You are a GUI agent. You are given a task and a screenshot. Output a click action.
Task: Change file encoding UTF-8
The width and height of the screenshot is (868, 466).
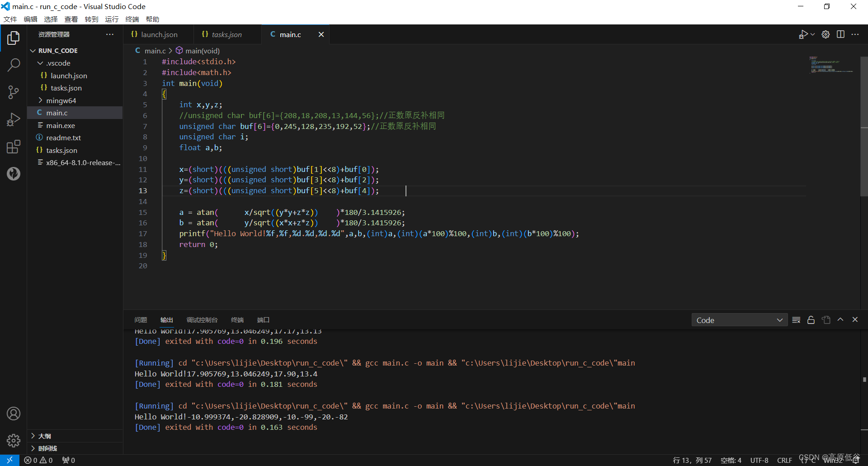(x=759, y=460)
